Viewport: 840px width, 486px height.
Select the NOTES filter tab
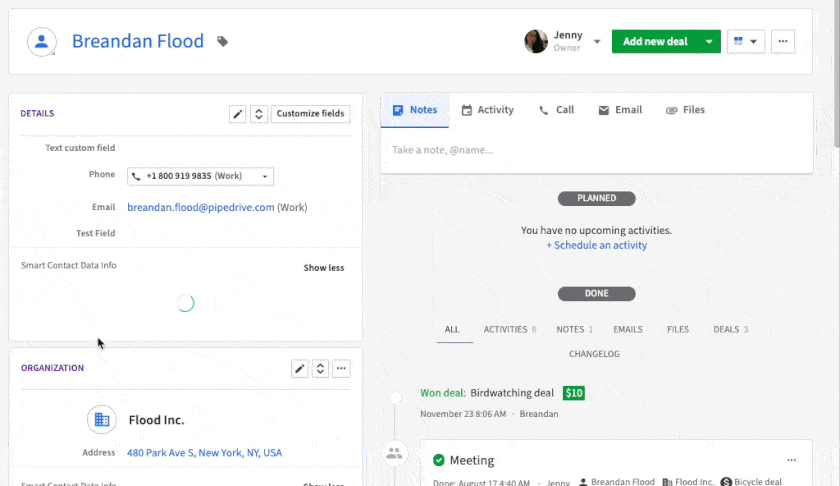click(574, 330)
